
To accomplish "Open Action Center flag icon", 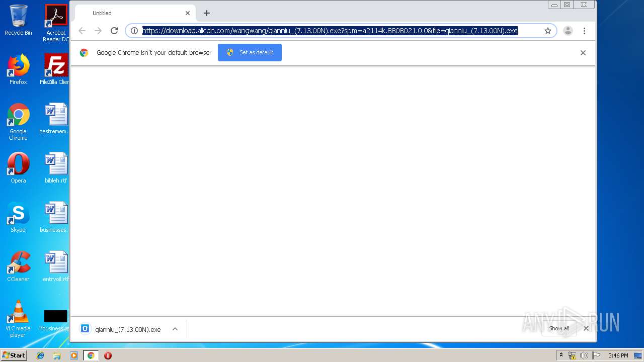I will (x=595, y=355).
